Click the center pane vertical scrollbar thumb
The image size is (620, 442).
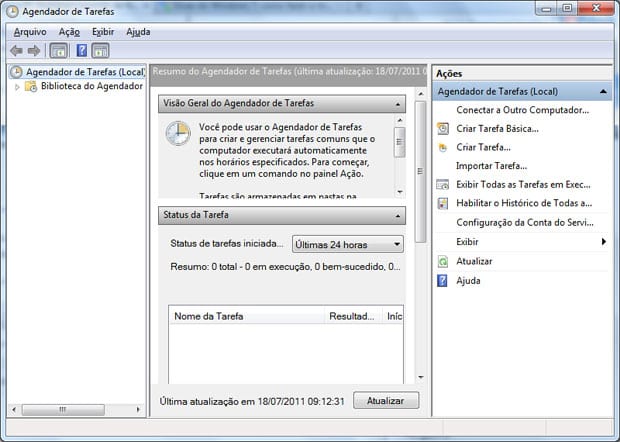pyautogui.click(x=421, y=172)
